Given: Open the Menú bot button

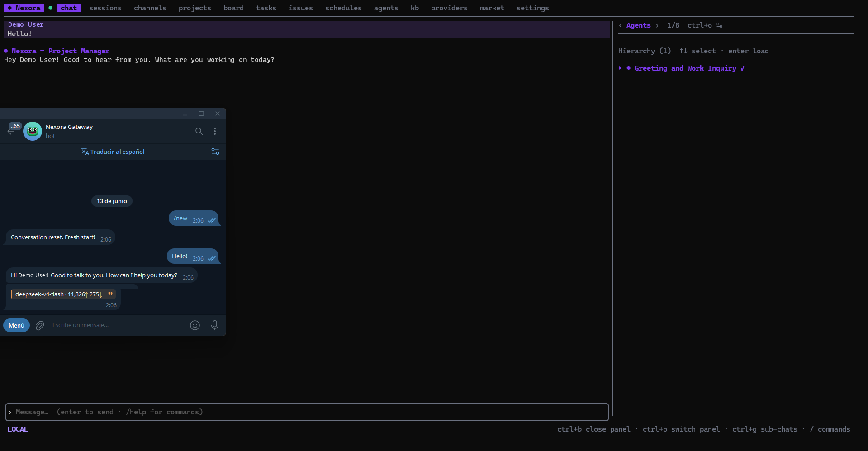Looking at the screenshot, I should [17, 325].
